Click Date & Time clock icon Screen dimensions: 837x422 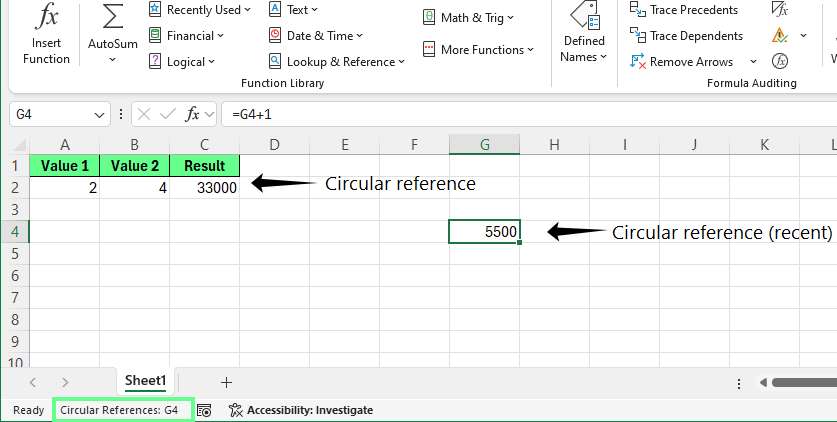(275, 35)
